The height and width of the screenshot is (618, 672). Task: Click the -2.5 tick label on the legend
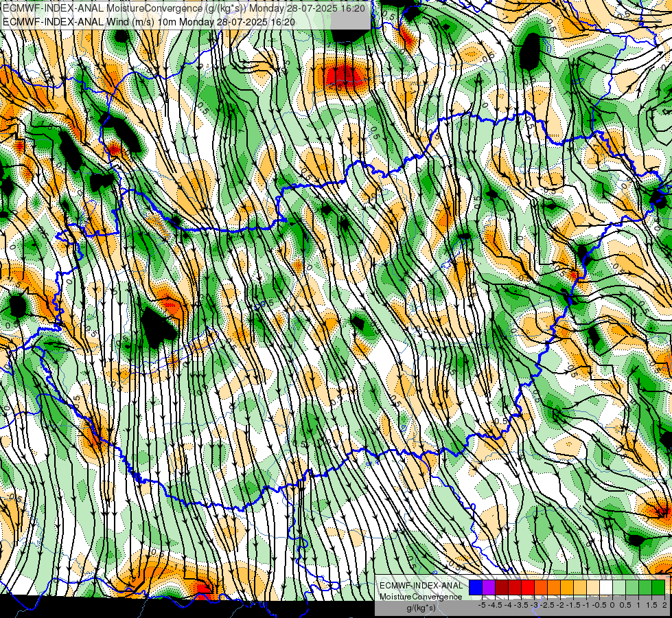[547, 605]
